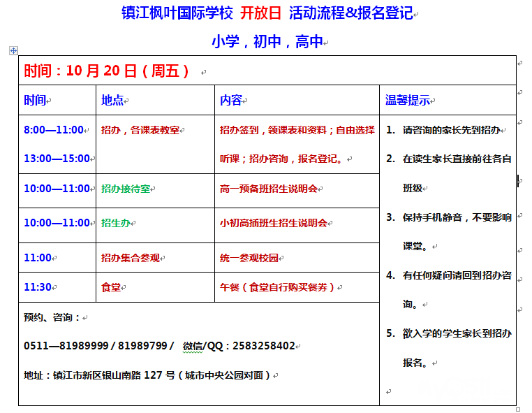
Task: Click the 13:00—15:00 time entry
Action: [x=57, y=159]
